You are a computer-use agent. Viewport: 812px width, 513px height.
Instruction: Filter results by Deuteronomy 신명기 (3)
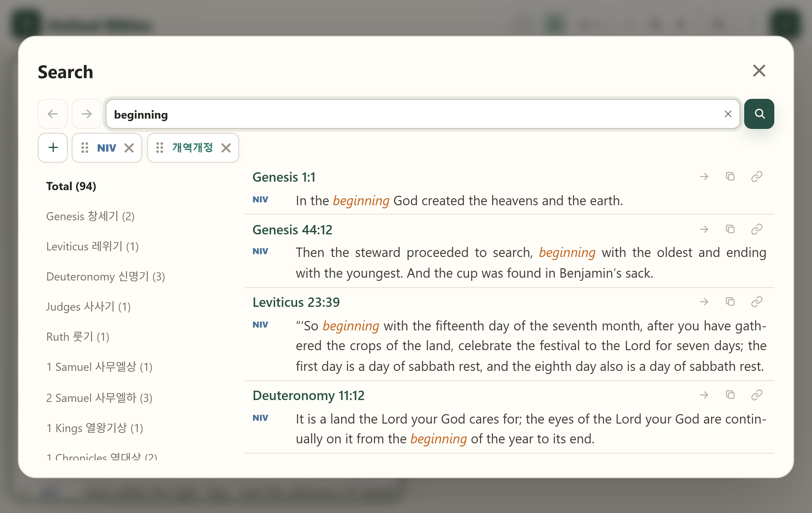(x=106, y=277)
